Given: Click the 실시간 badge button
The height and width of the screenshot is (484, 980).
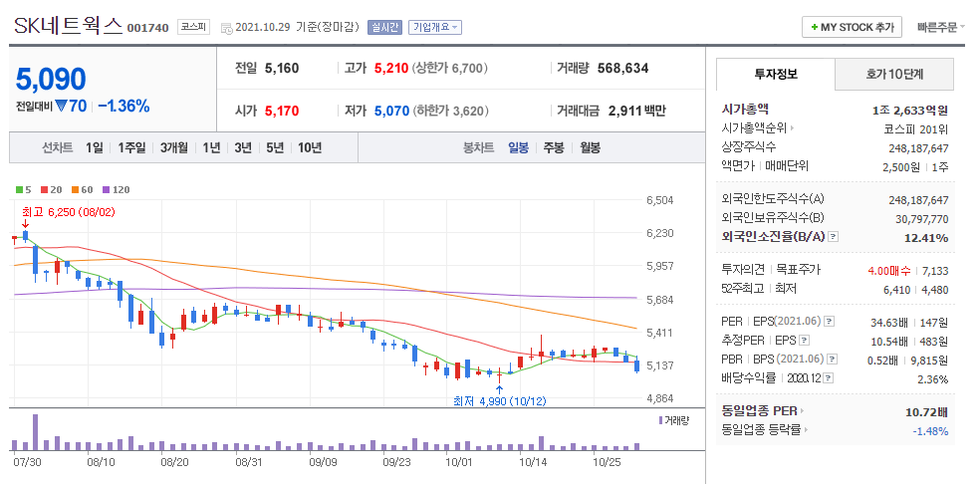Looking at the screenshot, I should click(384, 27).
